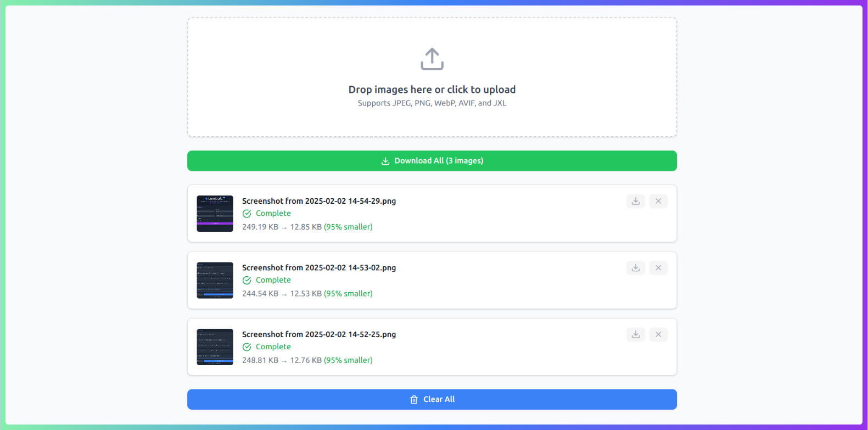
Task: Open the thumbnail of the 14-53-02 screenshot
Action: 215,280
